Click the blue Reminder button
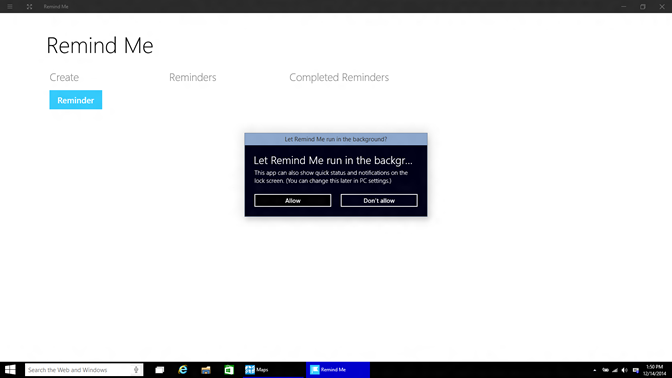 point(75,100)
